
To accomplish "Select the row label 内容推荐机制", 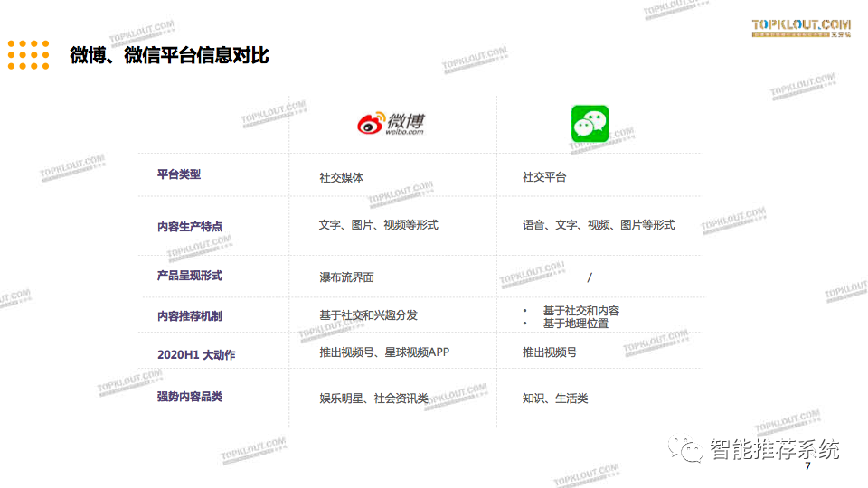I will click(x=190, y=316).
